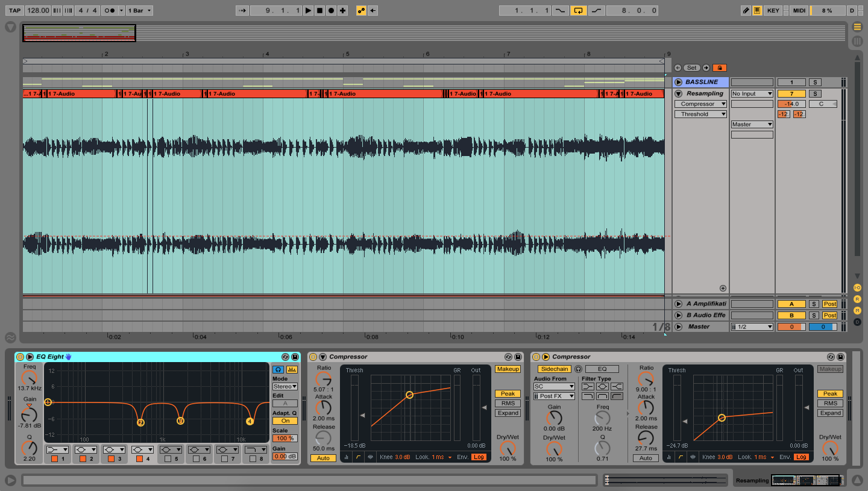The height and width of the screenshot is (491, 868).
Task: Click the Resampling track pan C control
Action: (x=823, y=104)
